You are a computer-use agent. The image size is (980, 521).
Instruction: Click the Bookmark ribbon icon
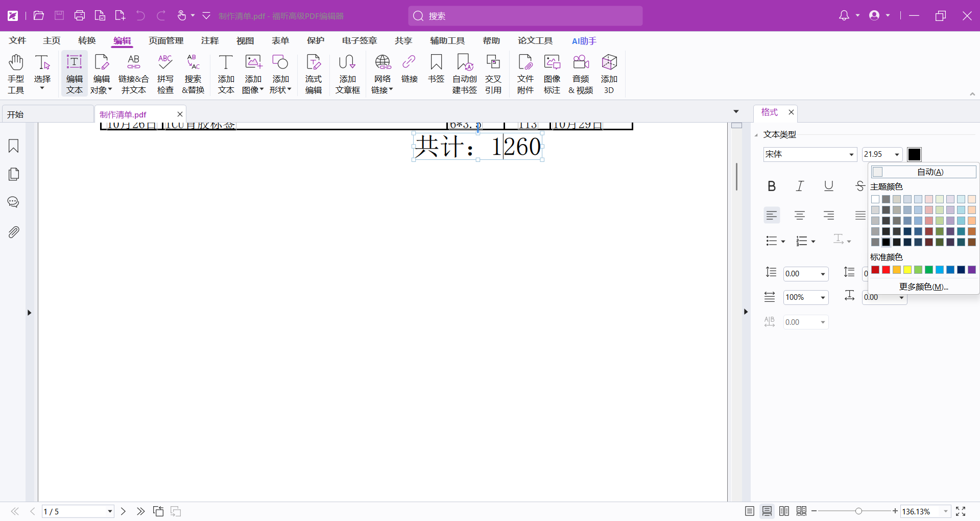(436, 69)
